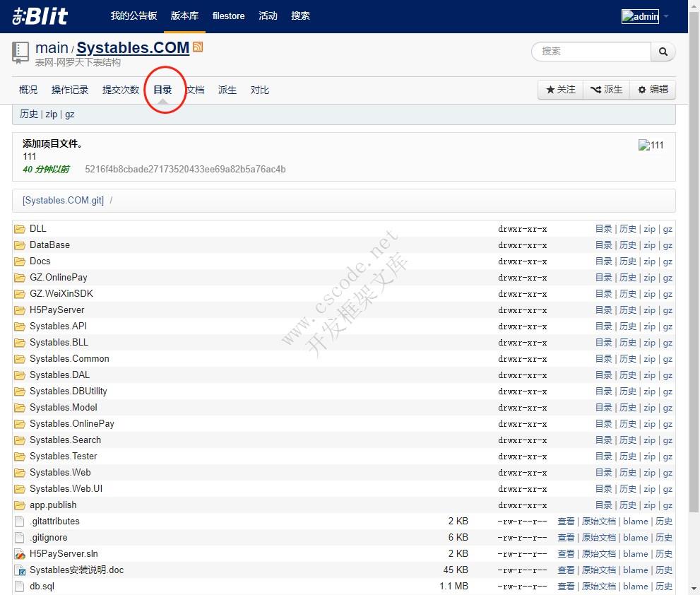Click the Systables安装说明.doc file icon
The image size is (700, 595).
tap(20, 570)
